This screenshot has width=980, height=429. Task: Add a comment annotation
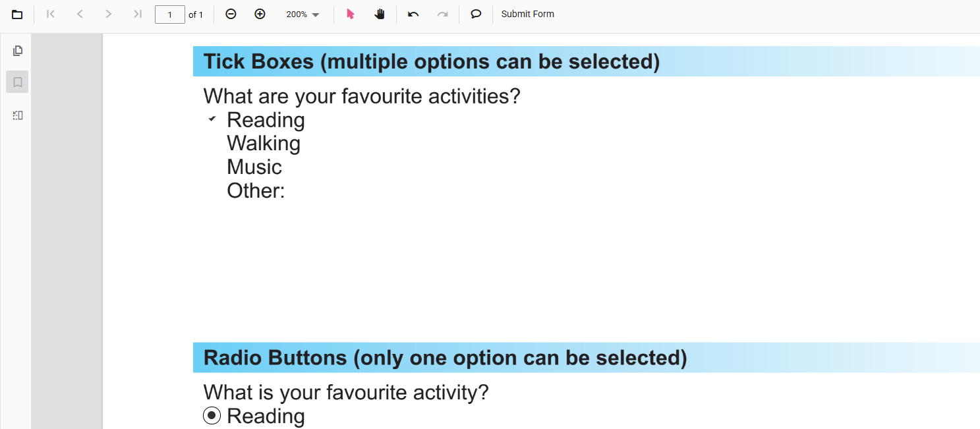[476, 14]
